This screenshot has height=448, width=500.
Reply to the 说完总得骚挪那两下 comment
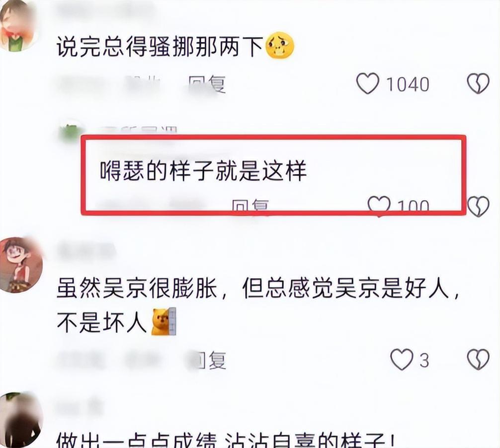pyautogui.click(x=207, y=84)
